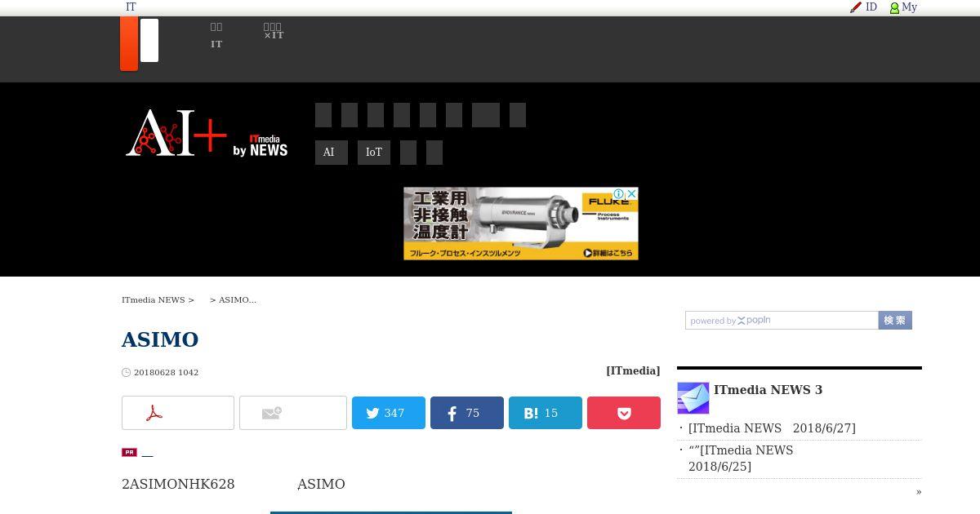Share on Facebook with 75 count

[x=467, y=413]
